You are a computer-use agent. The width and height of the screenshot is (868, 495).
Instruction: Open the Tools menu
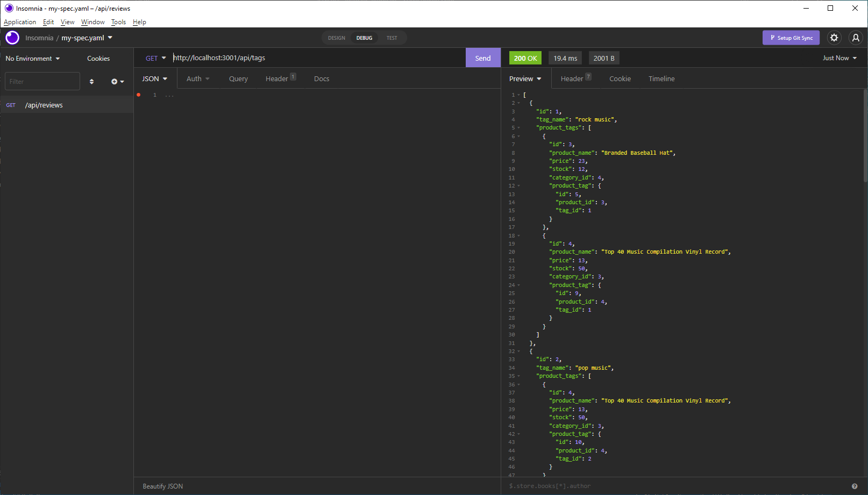pyautogui.click(x=118, y=22)
